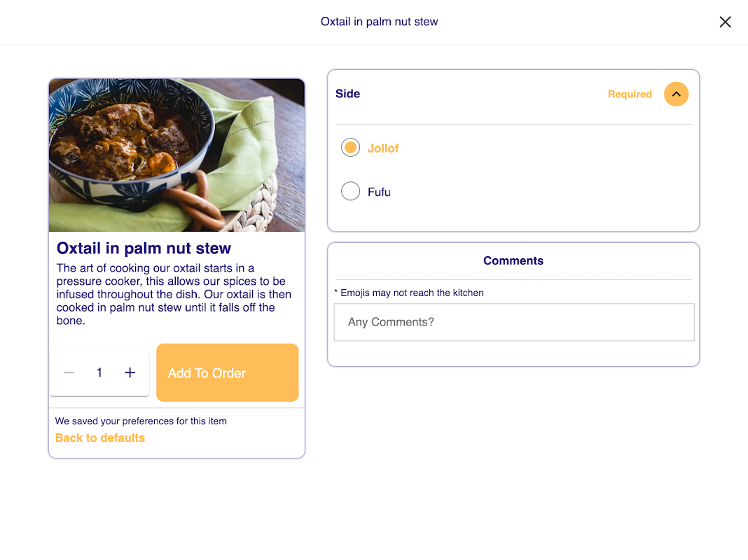Image resolution: width=748 pixels, height=560 pixels.
Task: Click the saved preferences notice text
Action: pos(141,421)
